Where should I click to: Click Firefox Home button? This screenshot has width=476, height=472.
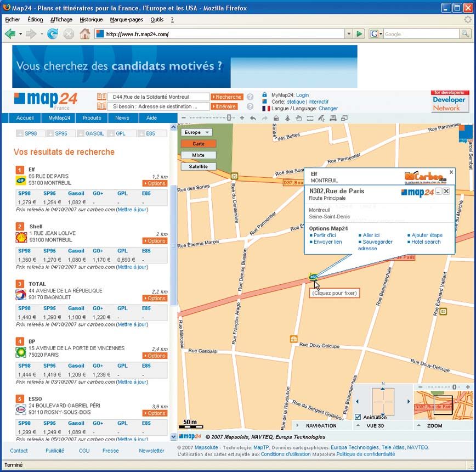click(84, 33)
